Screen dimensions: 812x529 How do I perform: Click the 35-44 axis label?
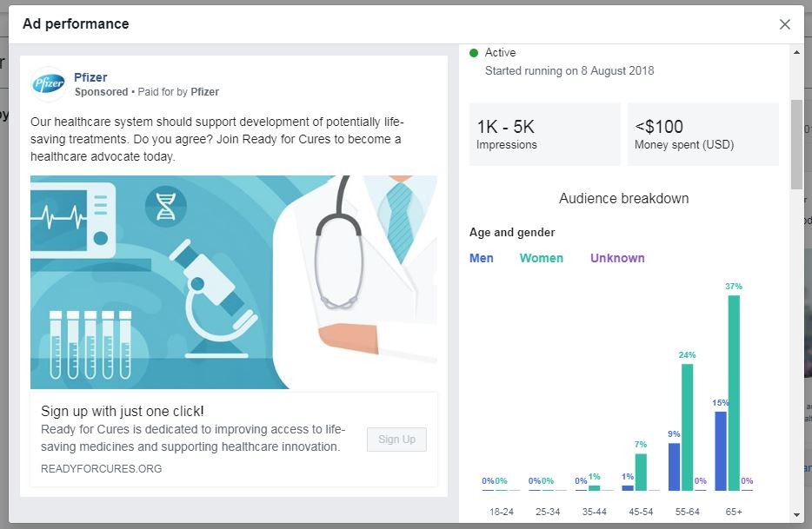(x=595, y=512)
